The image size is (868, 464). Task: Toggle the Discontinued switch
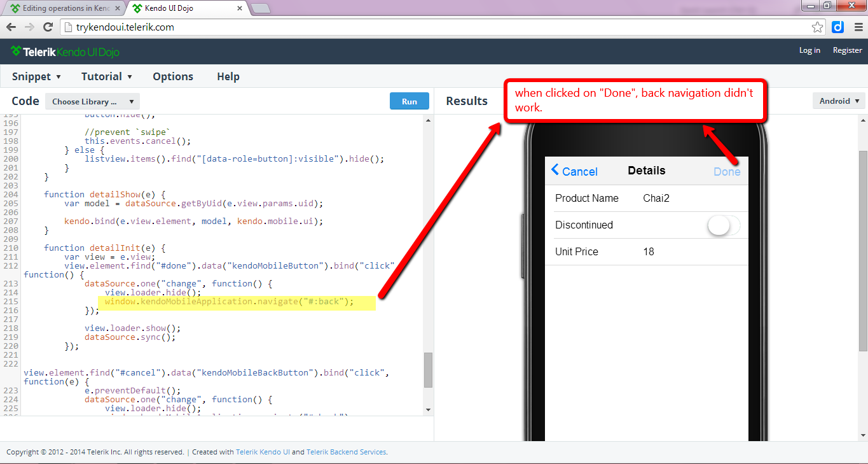724,225
